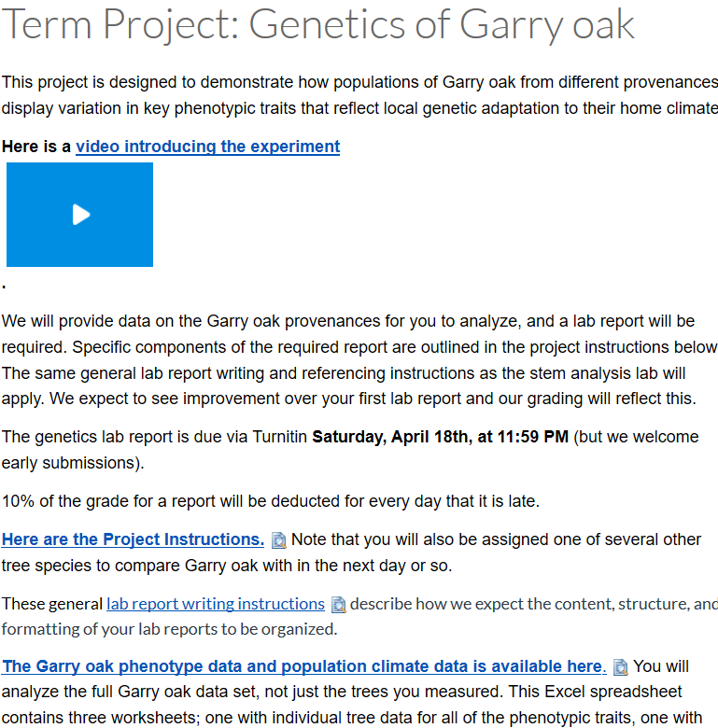718x728 pixels.
Task: Open the 'lab report writing instructions' link
Action: coord(216,604)
